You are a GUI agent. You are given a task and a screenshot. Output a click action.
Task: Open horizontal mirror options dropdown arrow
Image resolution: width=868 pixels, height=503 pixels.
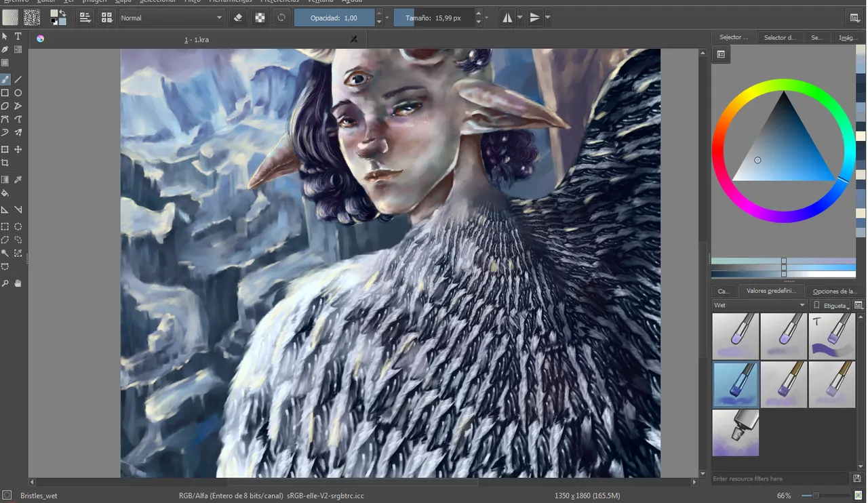520,18
